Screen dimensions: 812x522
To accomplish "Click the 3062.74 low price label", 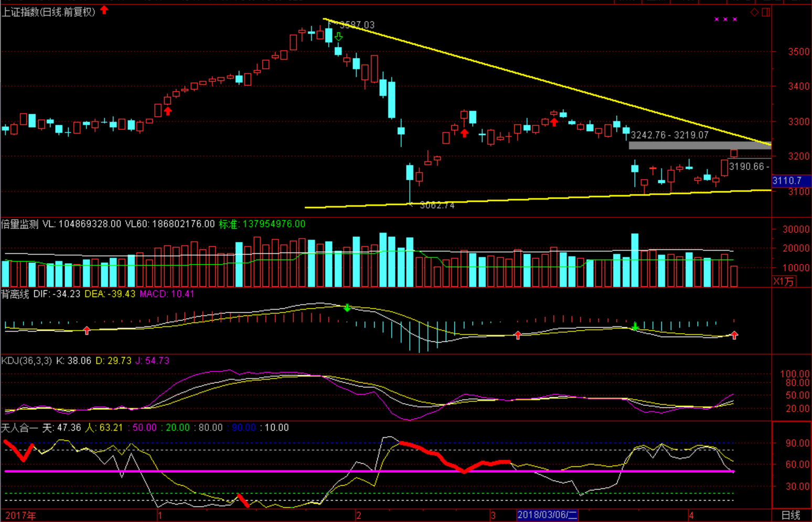I will pyautogui.click(x=437, y=205).
